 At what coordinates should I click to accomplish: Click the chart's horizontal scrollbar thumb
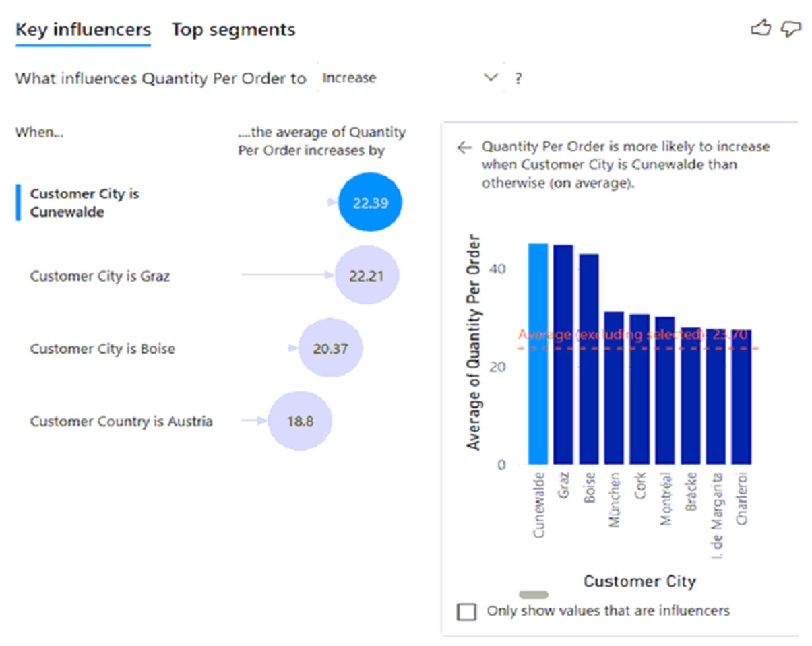click(534, 594)
